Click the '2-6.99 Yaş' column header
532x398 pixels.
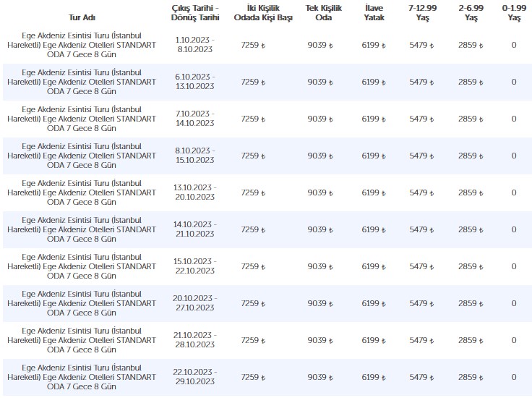470,11
